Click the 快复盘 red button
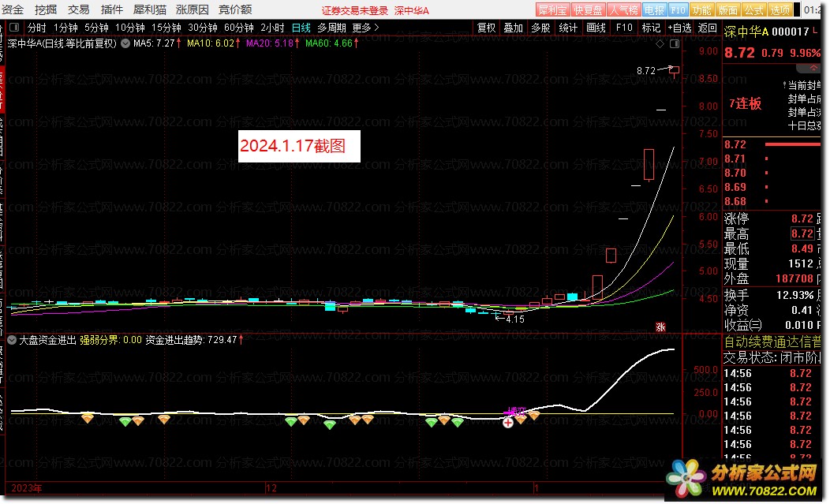The image size is (830, 504). [x=588, y=10]
